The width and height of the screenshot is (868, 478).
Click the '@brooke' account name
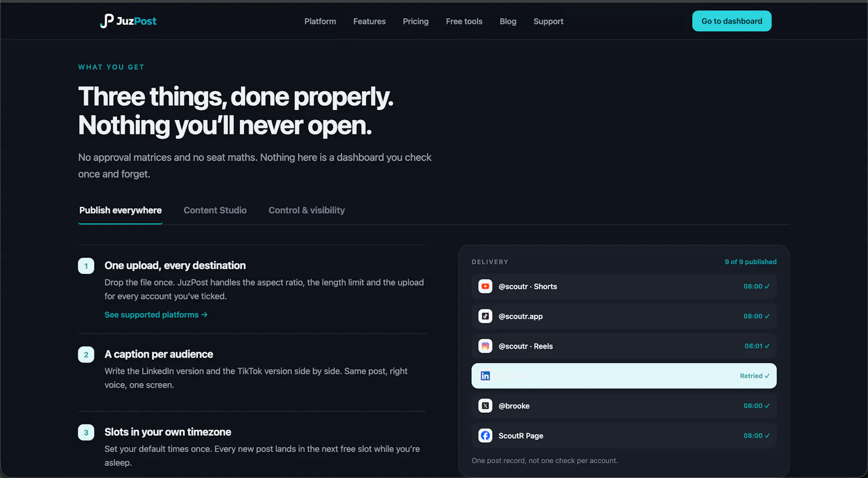click(x=514, y=406)
